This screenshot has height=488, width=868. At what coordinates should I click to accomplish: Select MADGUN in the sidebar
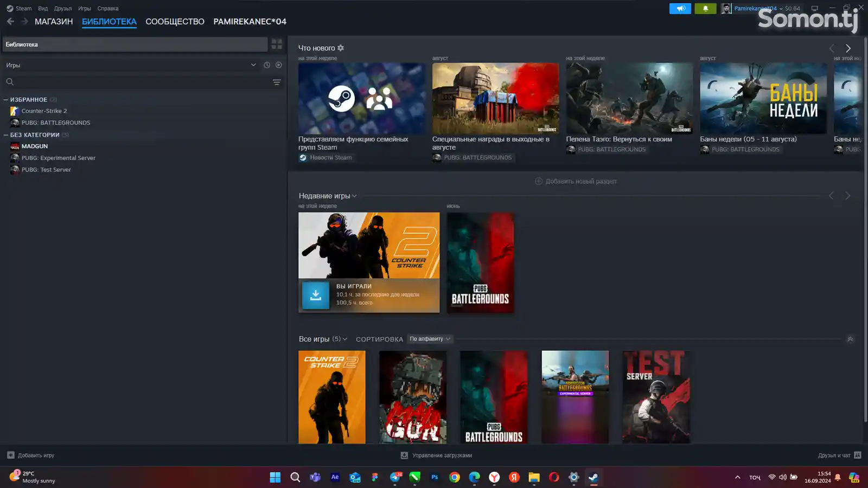[35, 146]
